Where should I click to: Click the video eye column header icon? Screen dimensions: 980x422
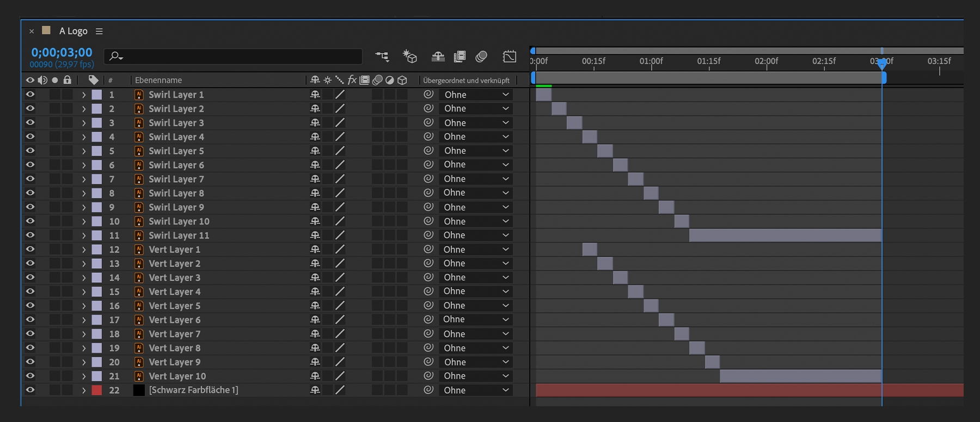click(x=30, y=80)
